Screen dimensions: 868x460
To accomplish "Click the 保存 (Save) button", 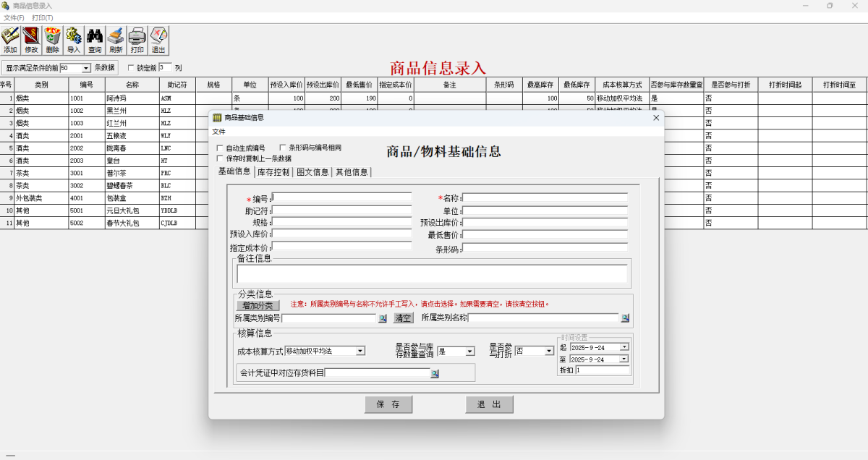I will coord(388,404).
